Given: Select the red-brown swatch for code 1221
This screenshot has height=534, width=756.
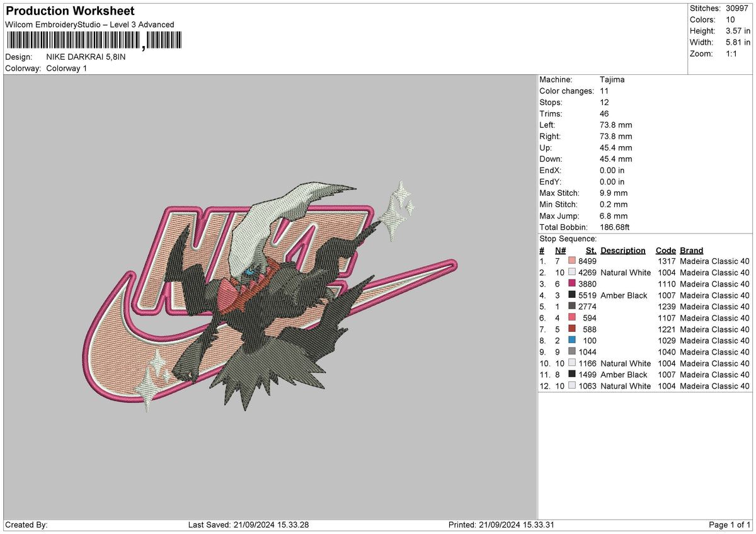Looking at the screenshot, I should pyautogui.click(x=572, y=329).
